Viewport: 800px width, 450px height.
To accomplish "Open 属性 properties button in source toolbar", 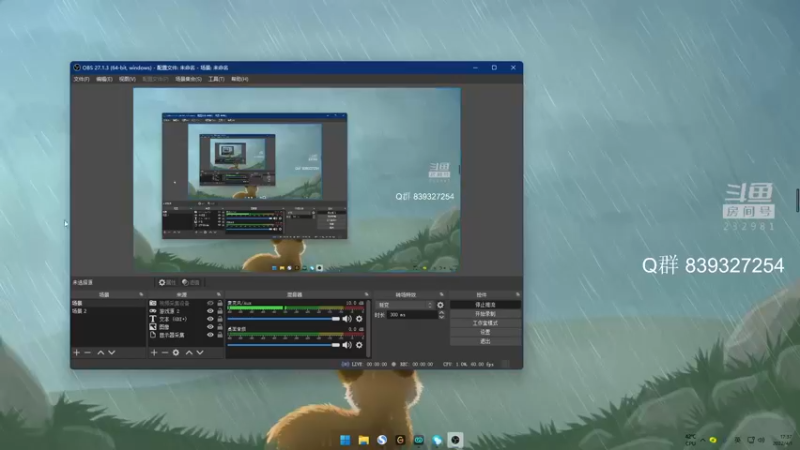I will (167, 282).
